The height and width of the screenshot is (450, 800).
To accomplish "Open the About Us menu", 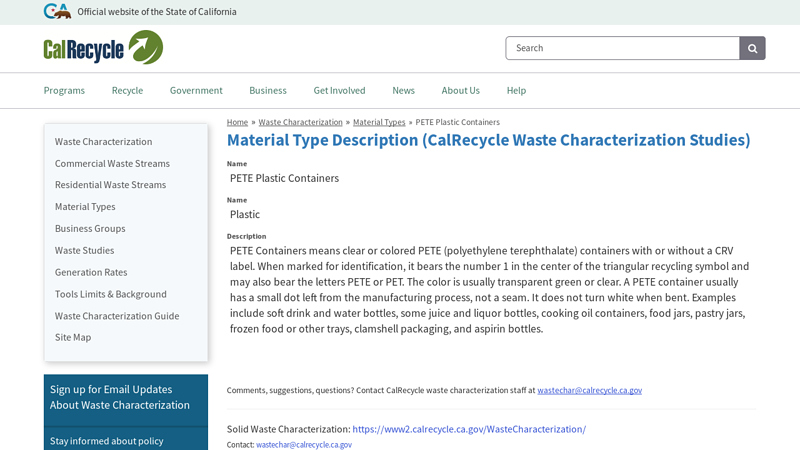I will point(461,90).
